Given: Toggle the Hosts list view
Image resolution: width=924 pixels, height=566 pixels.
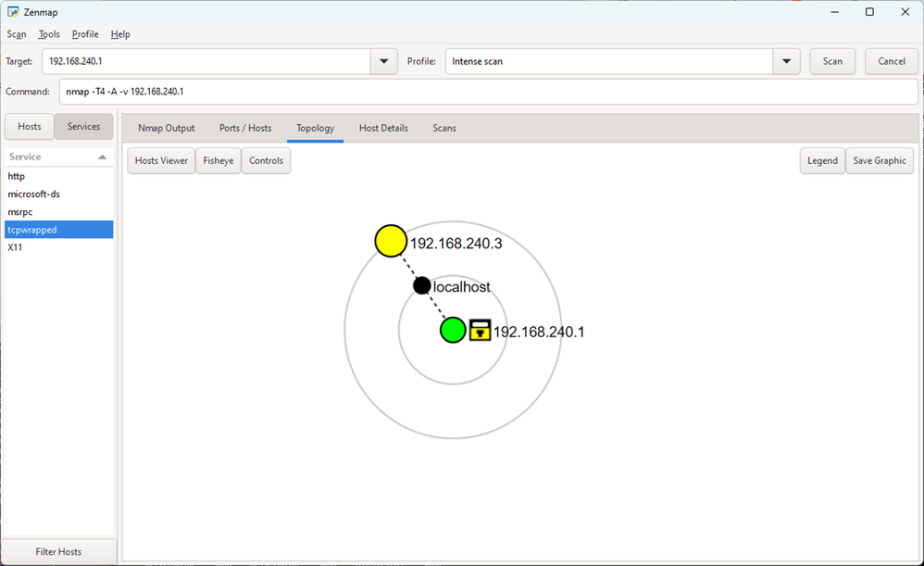Looking at the screenshot, I should click(x=30, y=127).
